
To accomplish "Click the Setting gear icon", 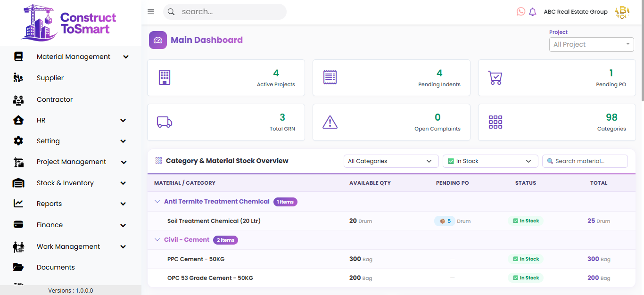I will coord(18,141).
